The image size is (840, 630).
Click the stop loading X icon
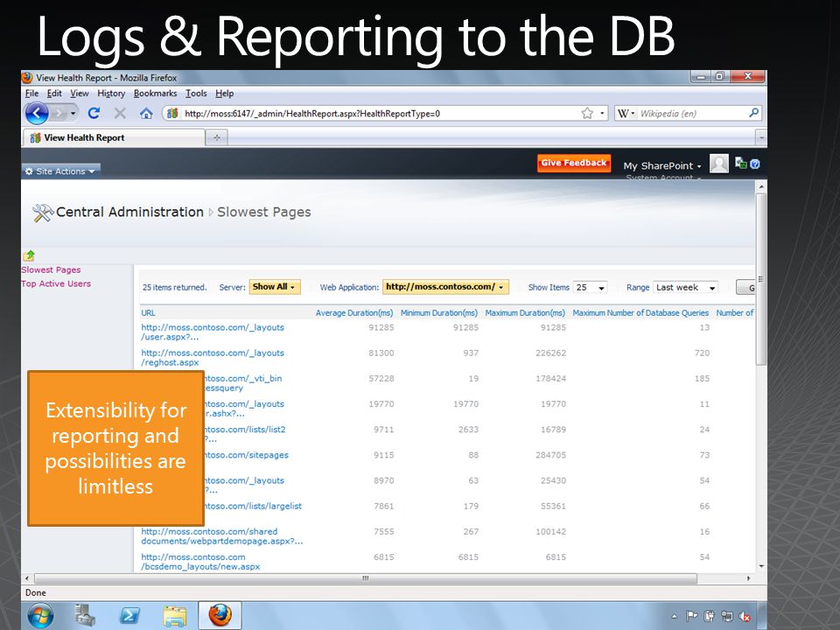tap(120, 113)
